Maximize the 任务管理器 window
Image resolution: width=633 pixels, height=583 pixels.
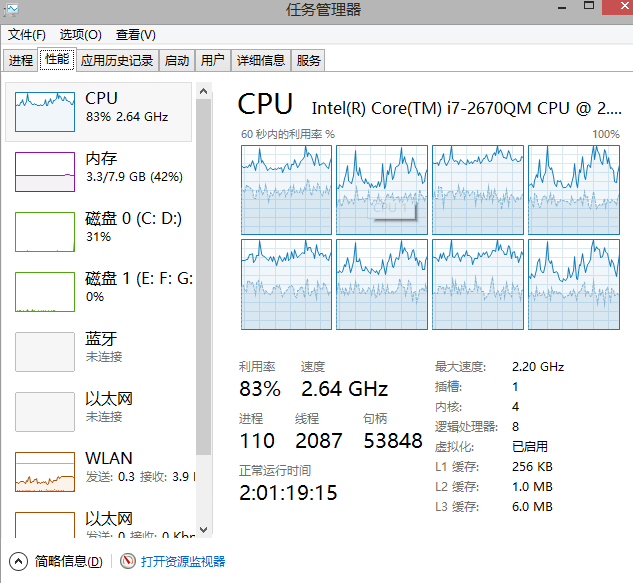pyautogui.click(x=589, y=6)
